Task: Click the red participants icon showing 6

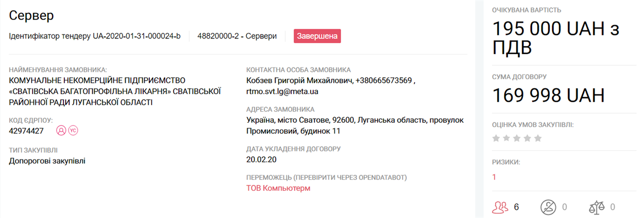Action: (500, 207)
